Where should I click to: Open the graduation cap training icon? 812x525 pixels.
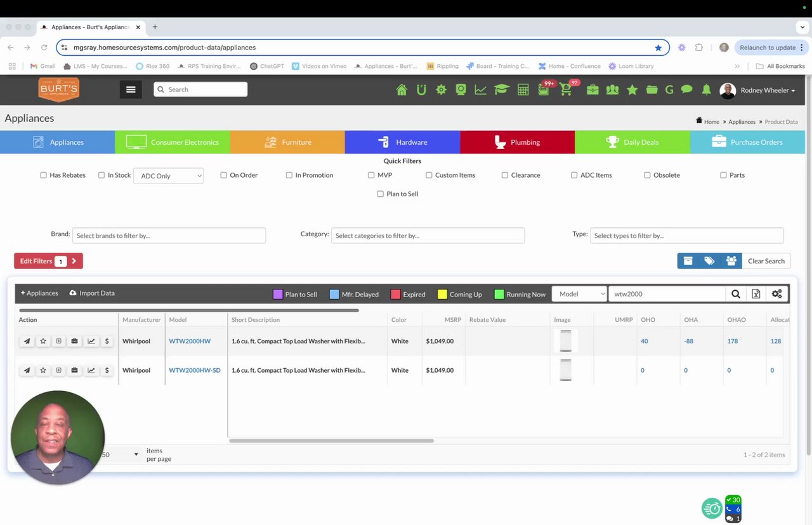(502, 90)
